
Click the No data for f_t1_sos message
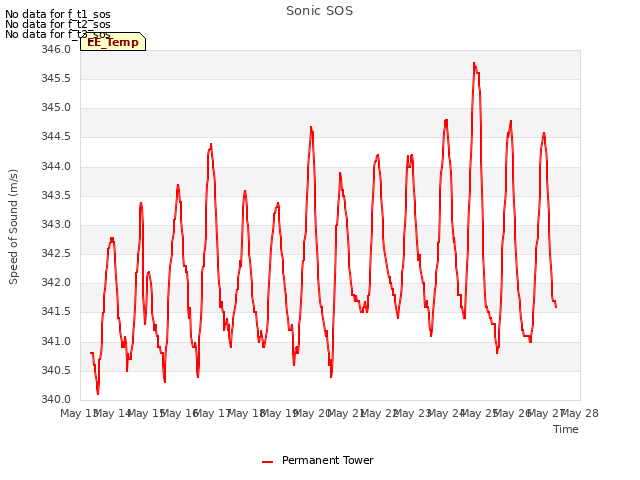[x=58, y=14]
